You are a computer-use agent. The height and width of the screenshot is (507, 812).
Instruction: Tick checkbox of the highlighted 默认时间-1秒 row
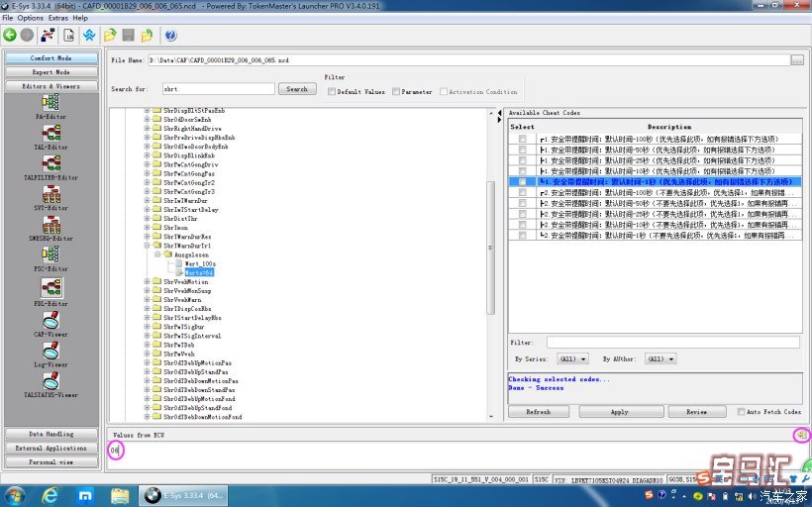point(523,182)
